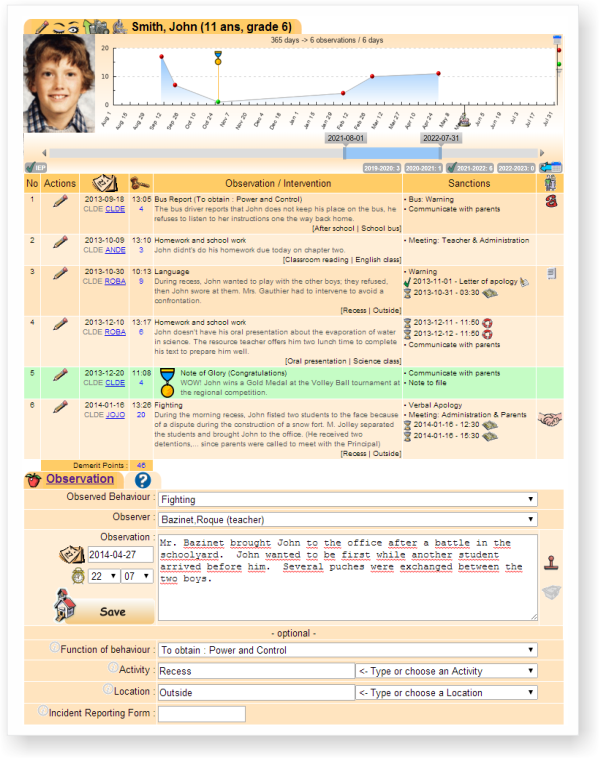Image resolution: width=600 pixels, height=759 pixels.
Task: Expand the Observer dropdown list
Action: click(x=347, y=519)
